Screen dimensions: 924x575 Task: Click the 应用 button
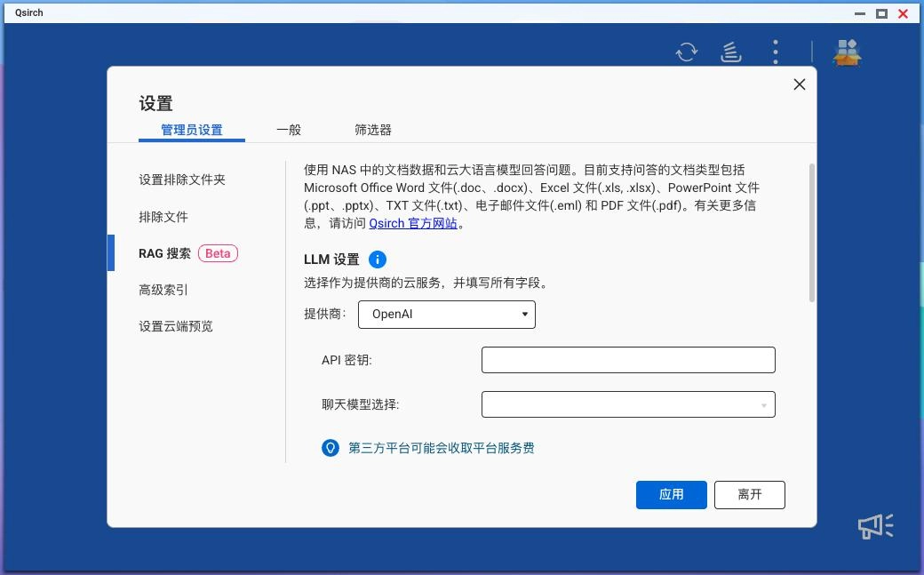tap(671, 495)
